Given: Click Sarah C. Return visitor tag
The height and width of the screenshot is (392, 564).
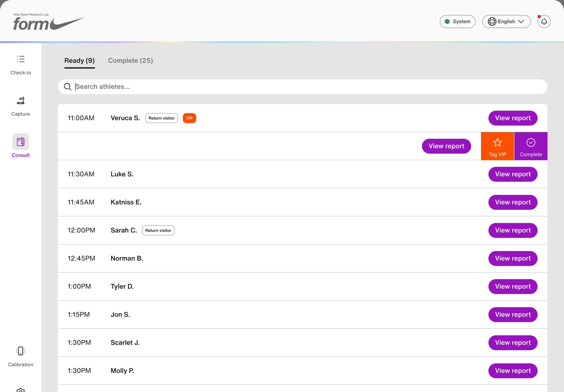Looking at the screenshot, I should tap(158, 230).
